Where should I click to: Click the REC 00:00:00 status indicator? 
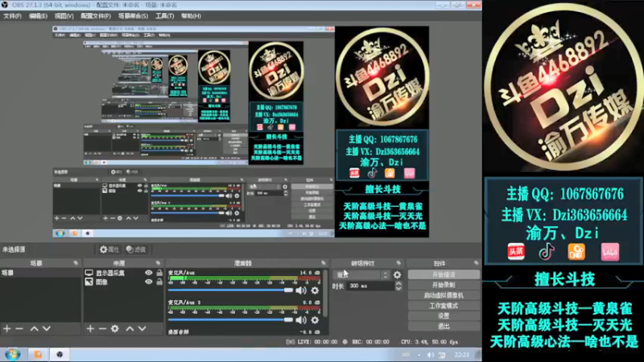coord(366,341)
